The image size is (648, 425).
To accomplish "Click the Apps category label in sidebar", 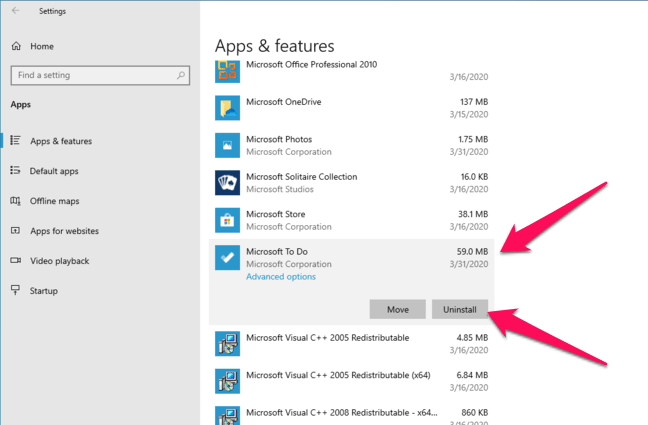I will click(x=21, y=105).
